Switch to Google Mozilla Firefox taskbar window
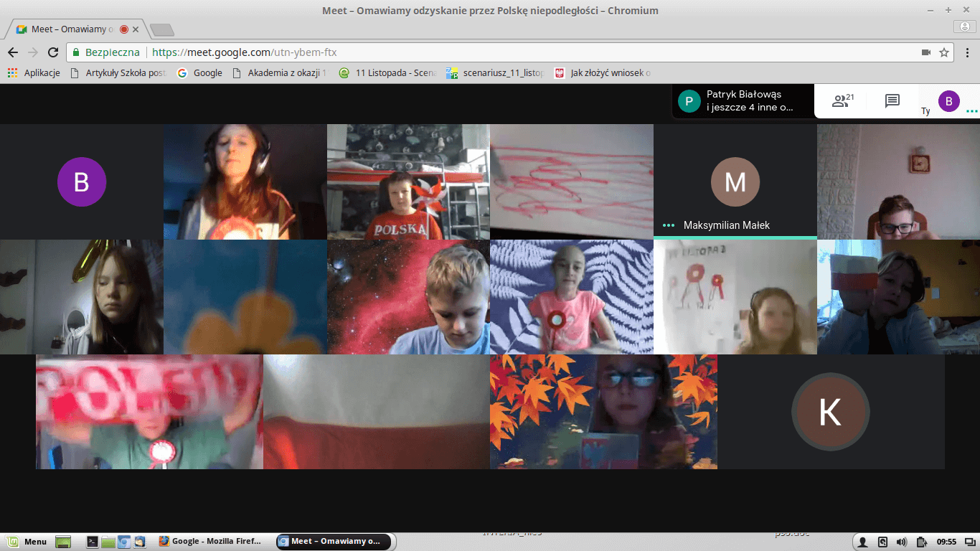Screen dimensions: 980x551 click(209, 542)
